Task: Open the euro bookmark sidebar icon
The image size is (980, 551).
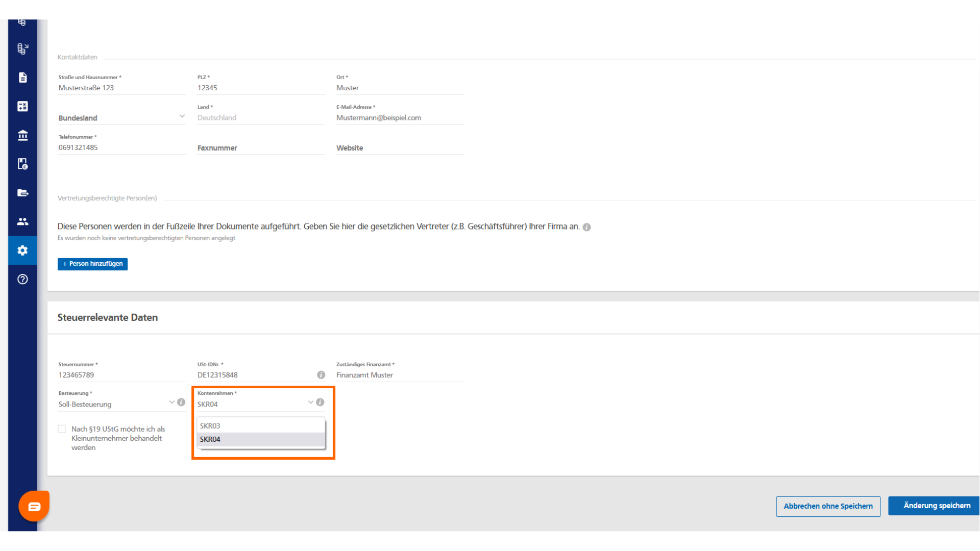Action: coord(22,164)
